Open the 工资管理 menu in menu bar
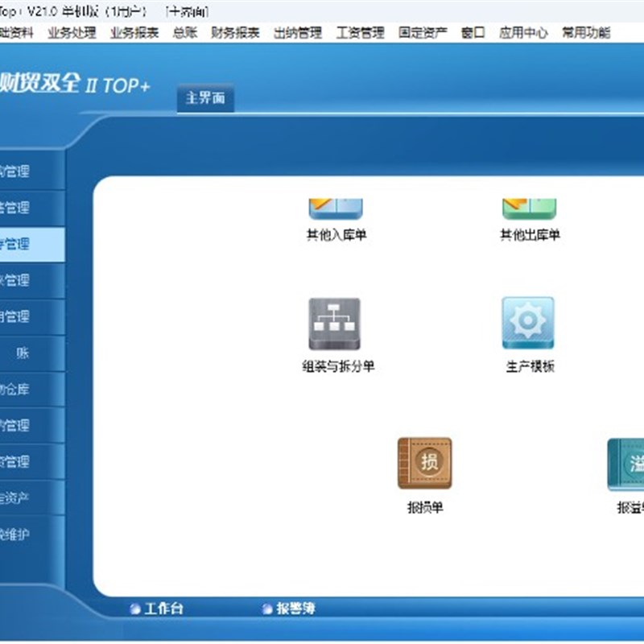The height and width of the screenshot is (644, 644). coord(360,32)
